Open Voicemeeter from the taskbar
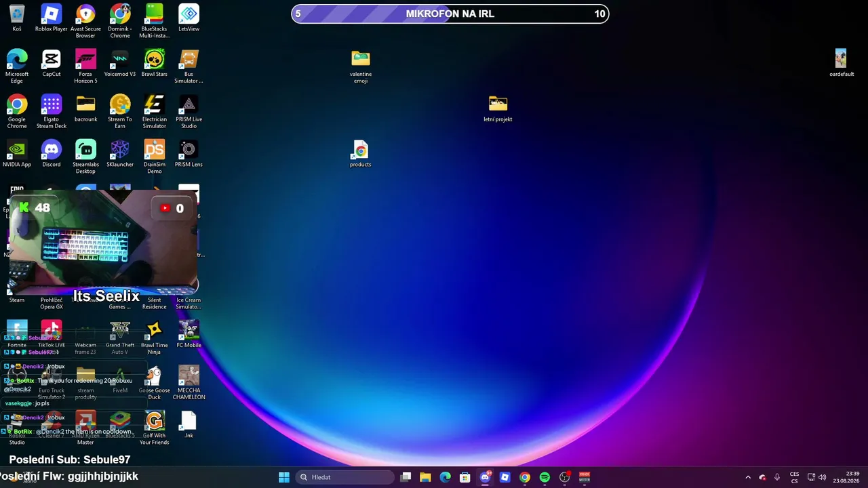This screenshot has width=868, height=488. [585, 477]
